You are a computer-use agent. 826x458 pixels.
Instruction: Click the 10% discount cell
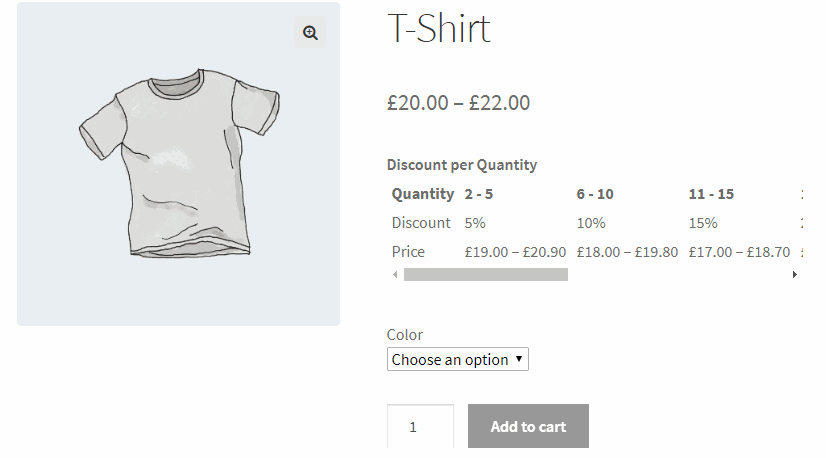590,223
